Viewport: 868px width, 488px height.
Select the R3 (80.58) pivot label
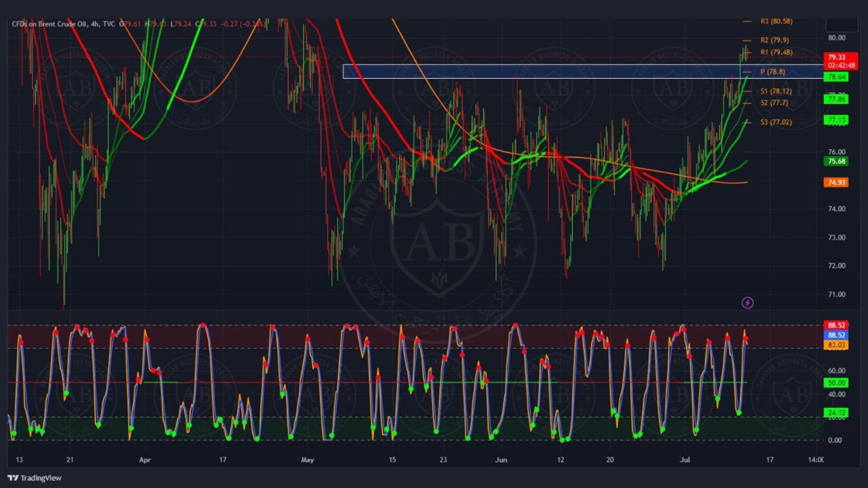(x=776, y=21)
